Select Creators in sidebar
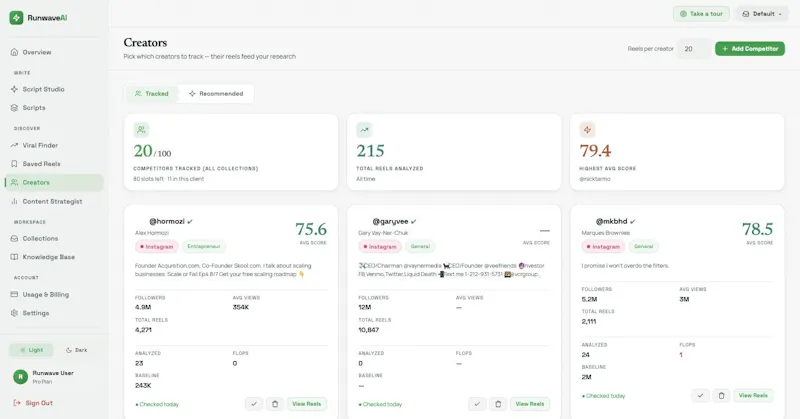The image size is (800, 419). (54, 183)
